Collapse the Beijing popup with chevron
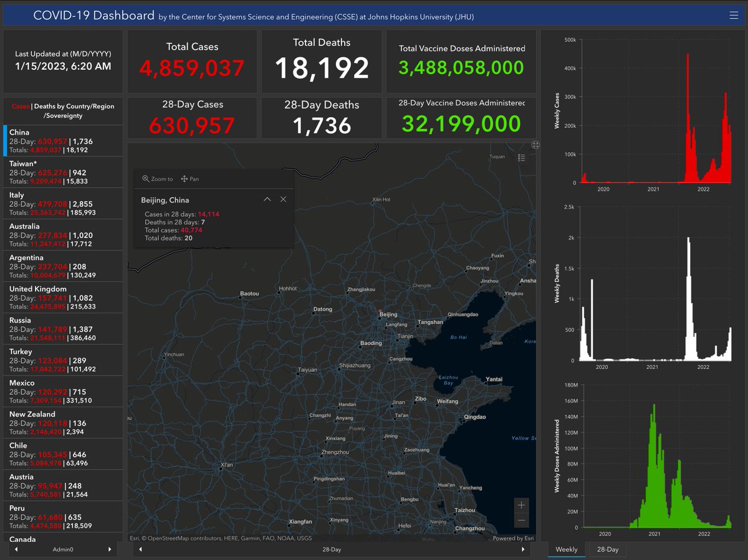Image resolution: width=748 pixels, height=560 pixels. (x=267, y=199)
